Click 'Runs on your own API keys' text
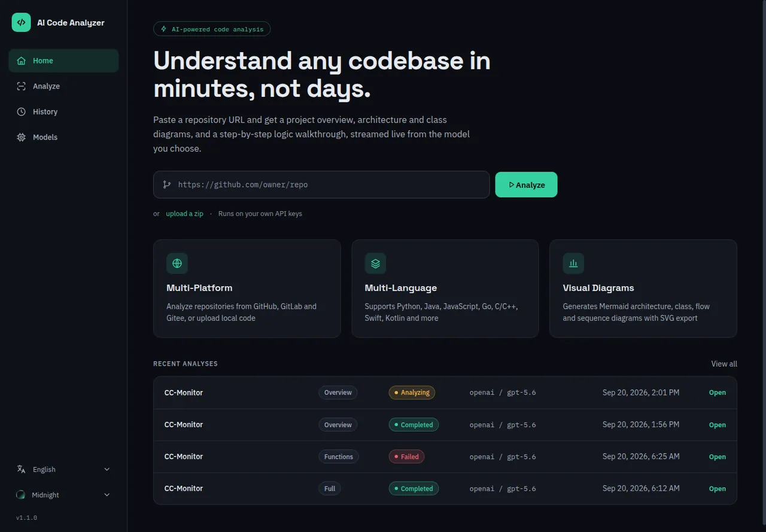The width and height of the screenshot is (766, 532). coord(260,214)
